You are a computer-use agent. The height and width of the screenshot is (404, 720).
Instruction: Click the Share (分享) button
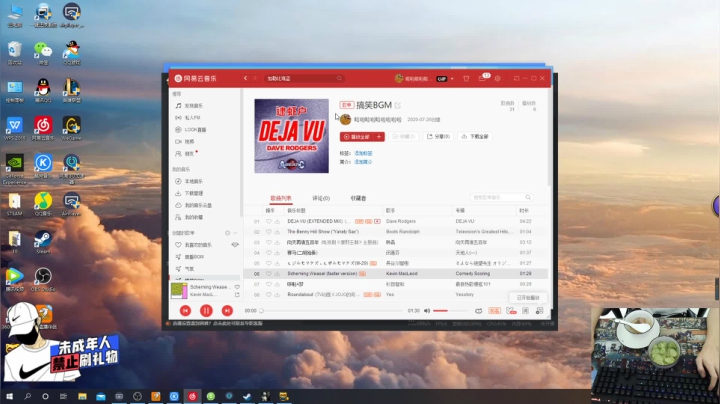(x=438, y=136)
